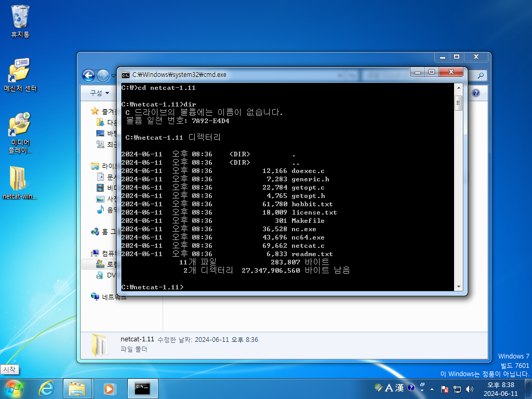Select the Documents library in sidebar
Screen dimensions: 532x399
tap(106, 177)
